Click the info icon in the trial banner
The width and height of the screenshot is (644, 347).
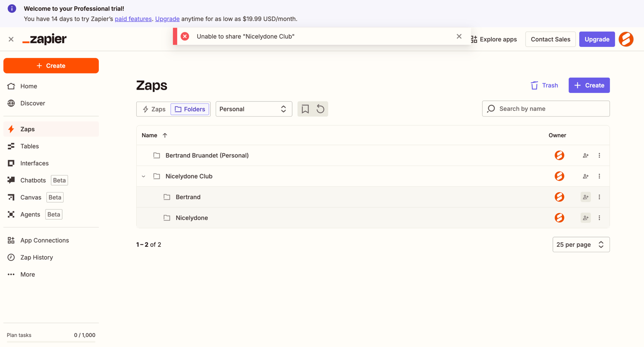12,9
